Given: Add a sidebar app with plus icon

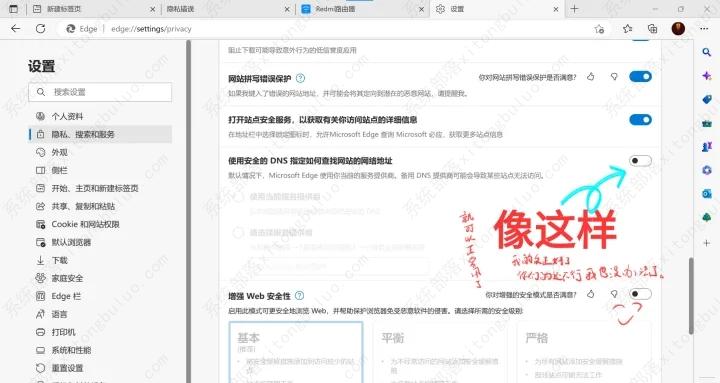Looking at the screenshot, I should (707, 242).
